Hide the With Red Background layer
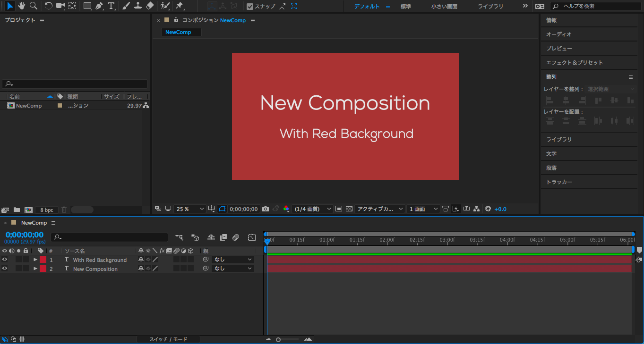The height and width of the screenshot is (344, 644). tap(5, 260)
